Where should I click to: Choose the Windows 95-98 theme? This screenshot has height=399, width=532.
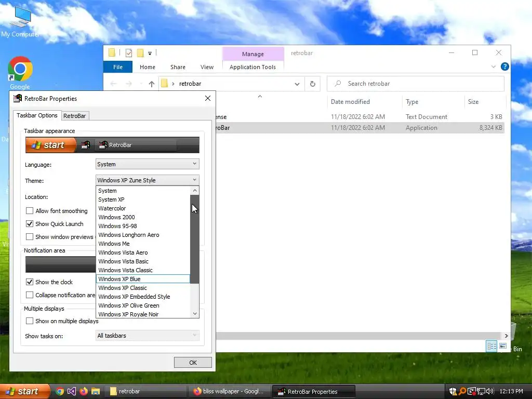pyautogui.click(x=143, y=226)
